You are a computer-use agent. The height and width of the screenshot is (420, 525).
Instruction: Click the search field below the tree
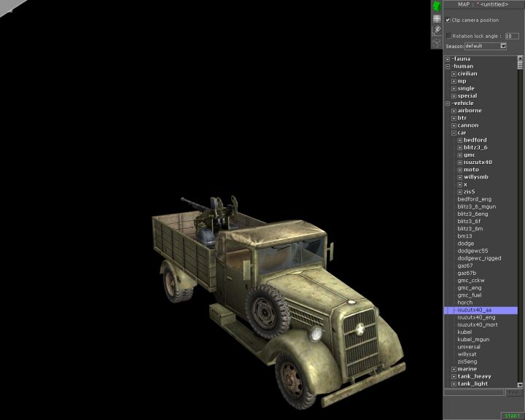point(474,392)
